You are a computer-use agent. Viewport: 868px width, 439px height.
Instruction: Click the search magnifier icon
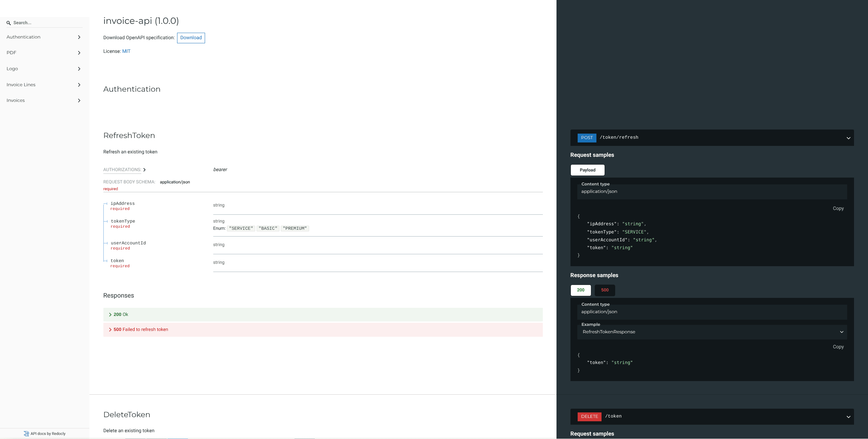pyautogui.click(x=9, y=23)
